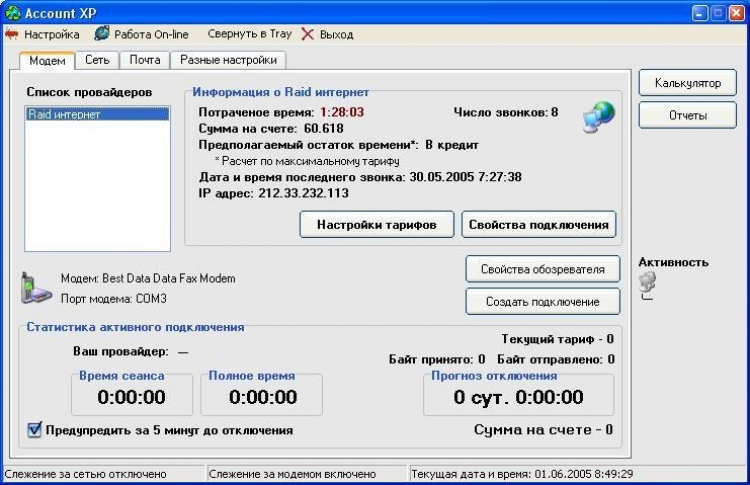
Task: Click Настройки тарифов button
Action: pos(376,225)
